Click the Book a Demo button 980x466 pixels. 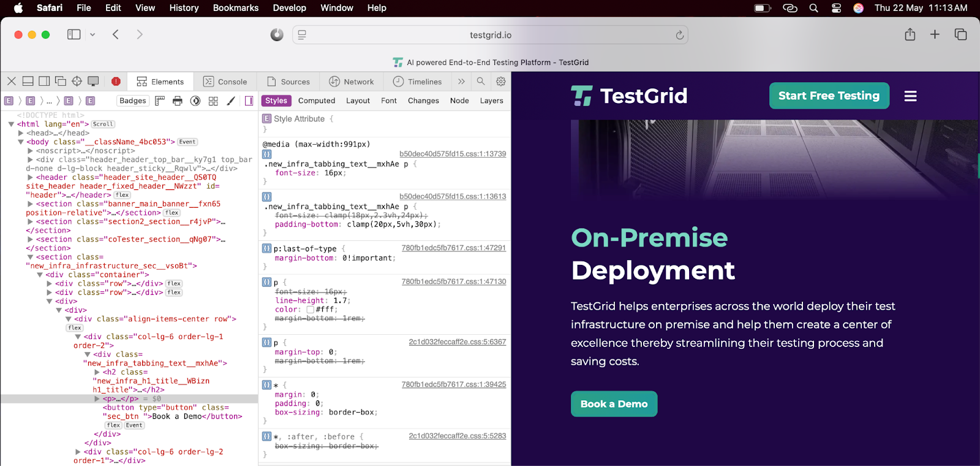pyautogui.click(x=614, y=404)
